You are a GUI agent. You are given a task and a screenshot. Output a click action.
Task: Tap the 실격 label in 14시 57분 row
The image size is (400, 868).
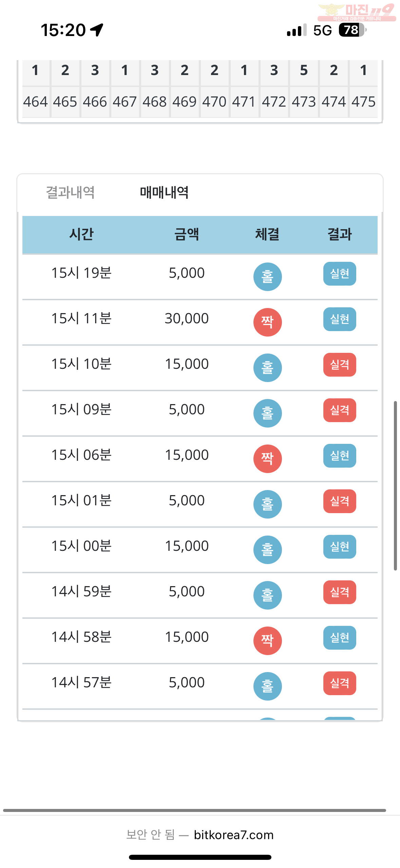click(x=340, y=683)
